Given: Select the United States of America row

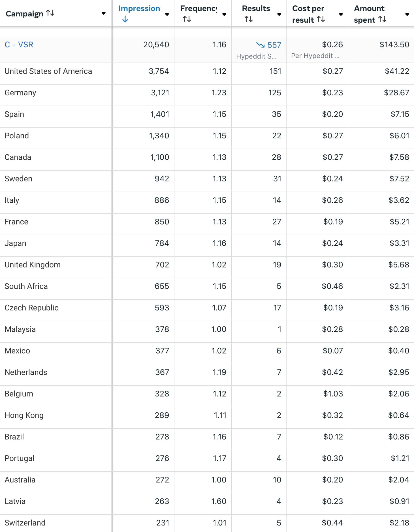Looking at the screenshot, I should click(x=48, y=71).
